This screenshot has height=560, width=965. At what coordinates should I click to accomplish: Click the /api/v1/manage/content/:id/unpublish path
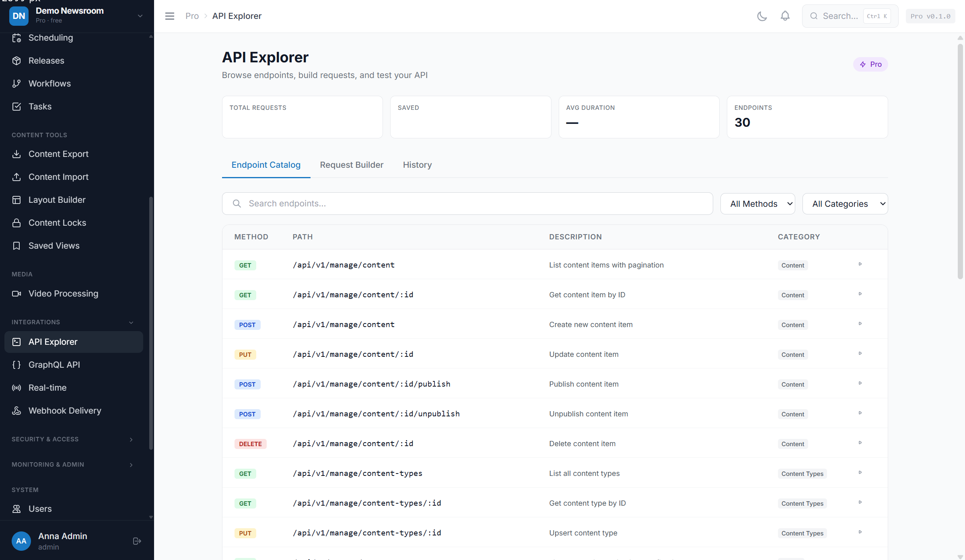coord(376,414)
